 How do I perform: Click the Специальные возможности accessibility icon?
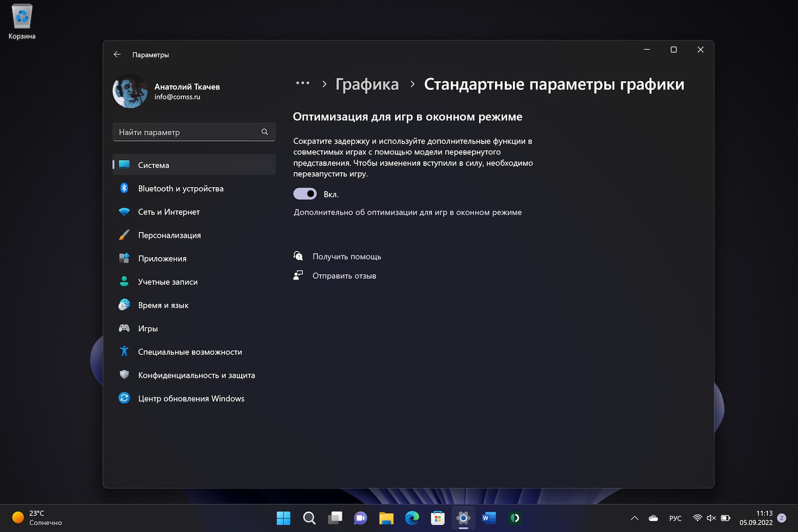point(124,352)
